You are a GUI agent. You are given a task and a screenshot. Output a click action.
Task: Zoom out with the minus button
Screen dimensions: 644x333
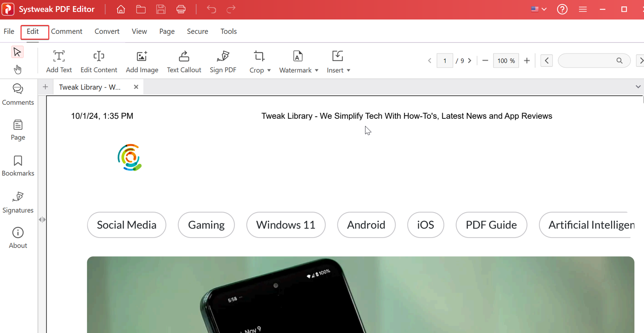pos(485,61)
